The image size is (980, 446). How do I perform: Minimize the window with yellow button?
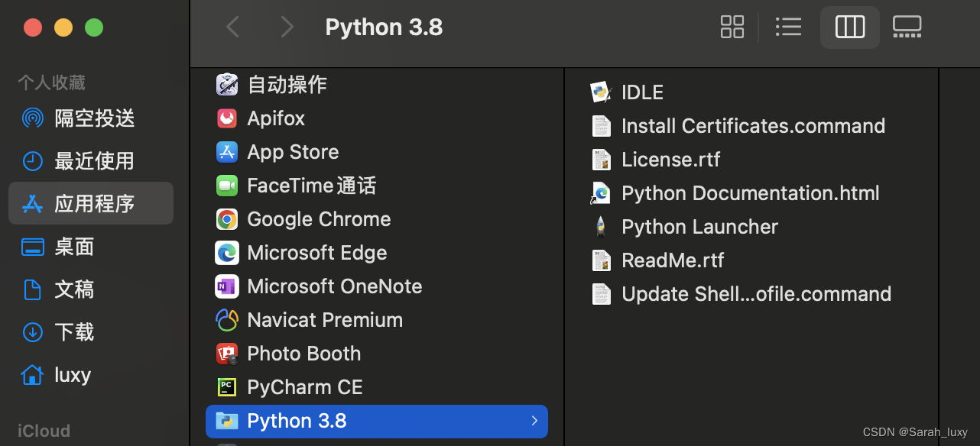click(x=63, y=27)
